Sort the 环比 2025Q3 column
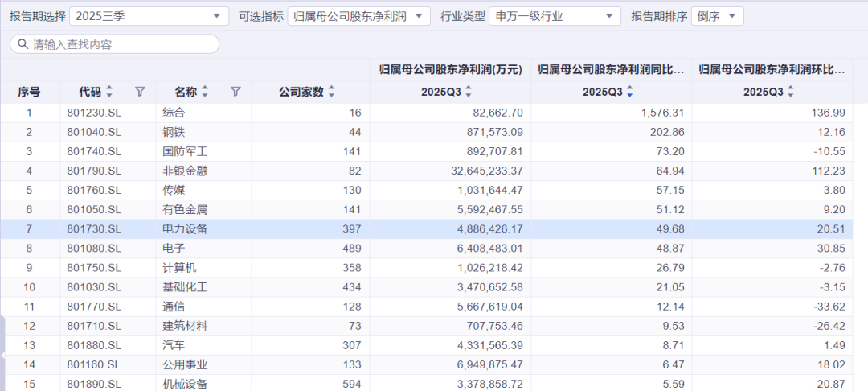 point(791,92)
